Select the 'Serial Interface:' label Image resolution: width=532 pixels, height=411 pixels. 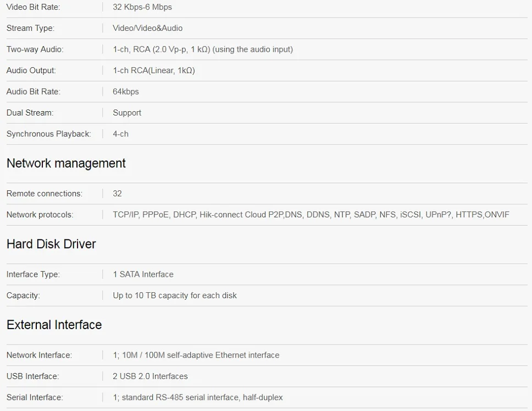35,397
